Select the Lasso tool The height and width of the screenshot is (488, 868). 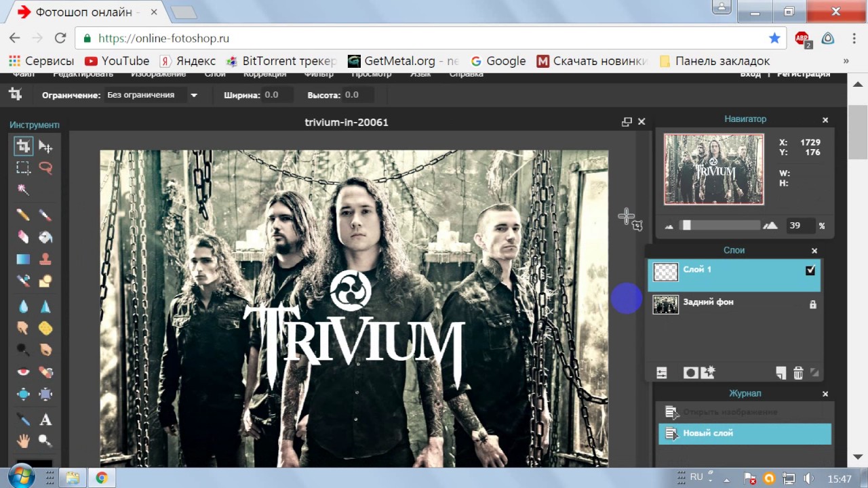(x=45, y=167)
